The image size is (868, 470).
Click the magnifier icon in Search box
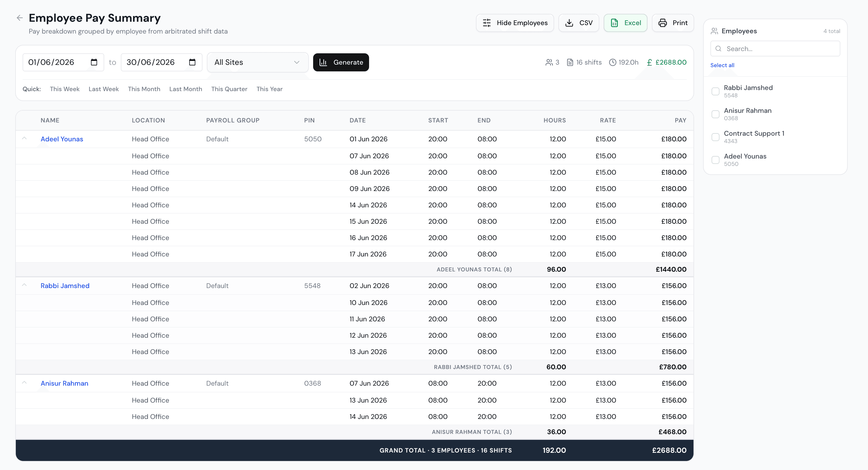click(718, 49)
